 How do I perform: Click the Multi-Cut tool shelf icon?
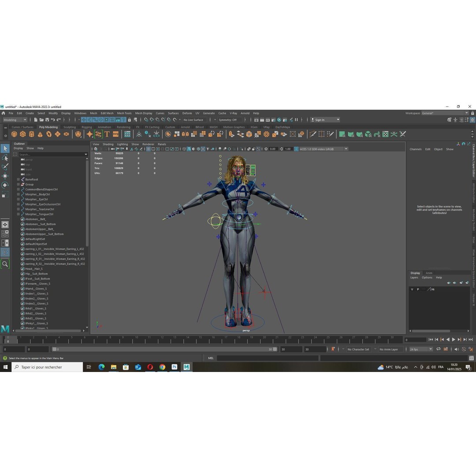(x=312, y=134)
